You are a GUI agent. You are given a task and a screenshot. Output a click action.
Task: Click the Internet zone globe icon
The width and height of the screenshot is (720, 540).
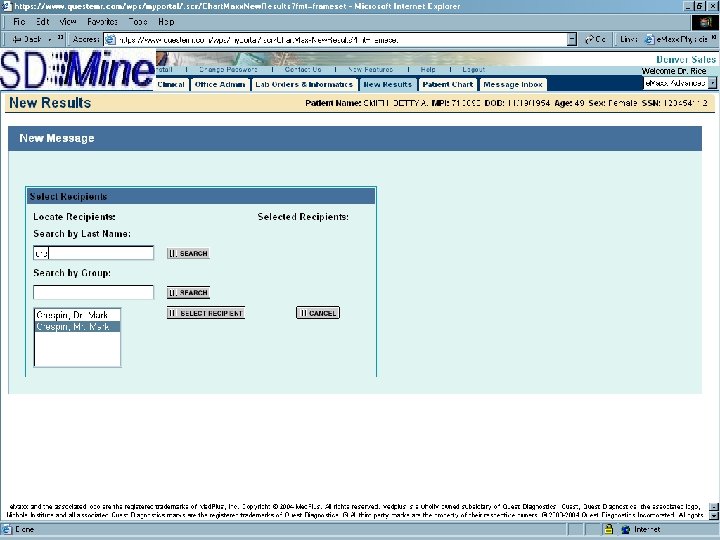tap(625, 529)
